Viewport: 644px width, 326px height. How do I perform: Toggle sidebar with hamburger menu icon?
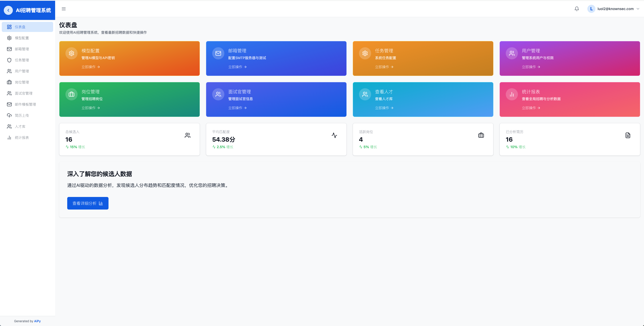64,9
